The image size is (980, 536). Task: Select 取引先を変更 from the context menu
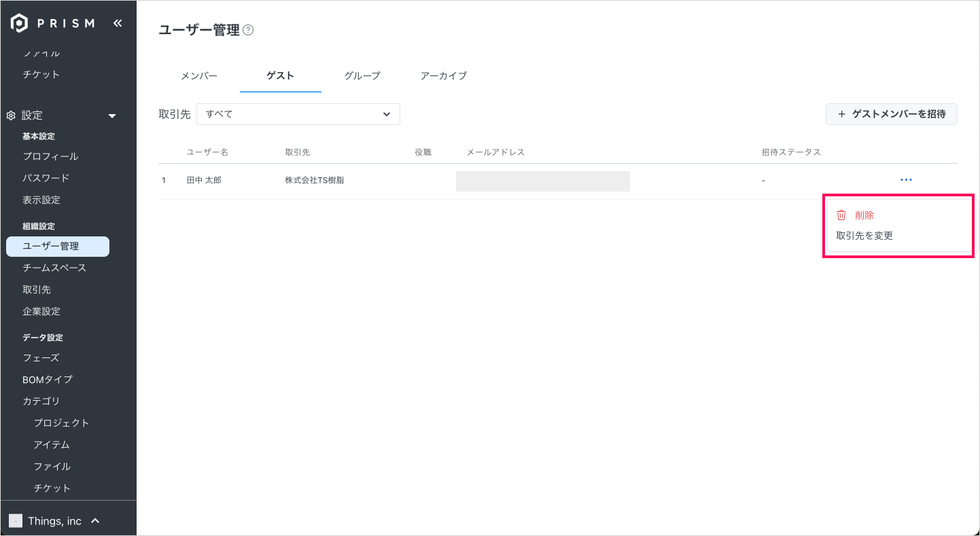(x=864, y=236)
